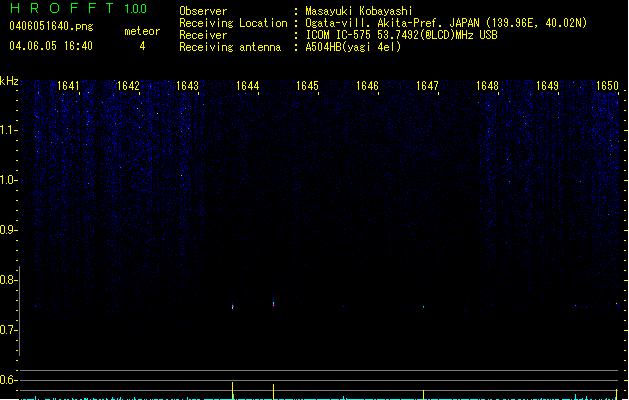This screenshot has height=400, width=629.
Task: Click the 1649 time axis label
Action: [x=547, y=86]
